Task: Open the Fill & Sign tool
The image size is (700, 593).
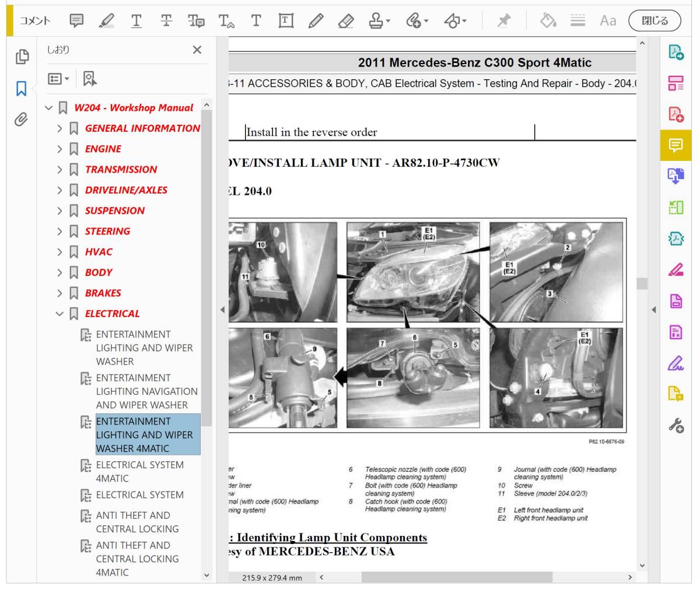Action: (x=675, y=363)
